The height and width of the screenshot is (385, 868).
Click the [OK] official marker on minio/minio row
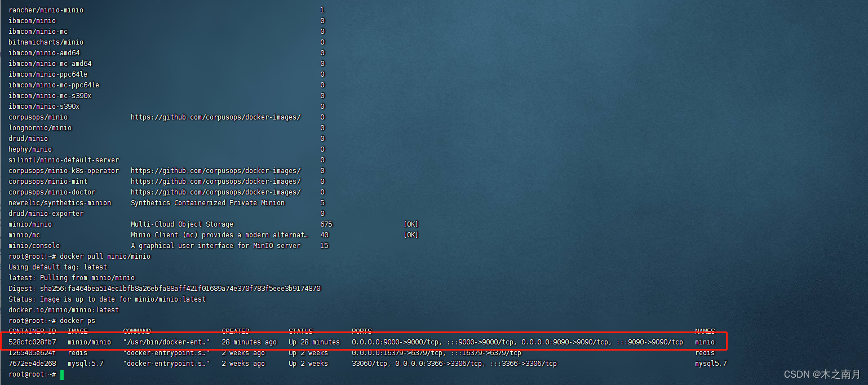[x=411, y=224]
